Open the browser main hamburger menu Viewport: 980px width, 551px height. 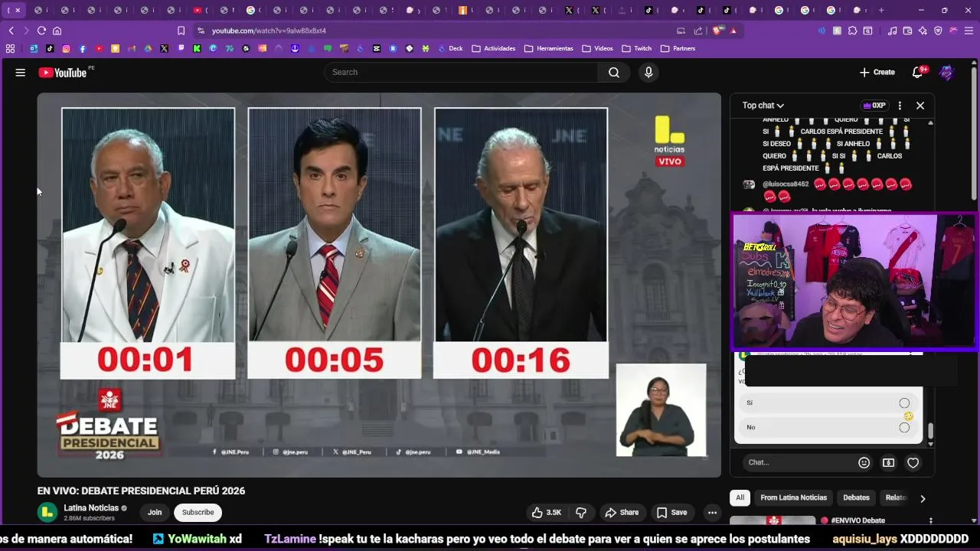click(x=969, y=31)
